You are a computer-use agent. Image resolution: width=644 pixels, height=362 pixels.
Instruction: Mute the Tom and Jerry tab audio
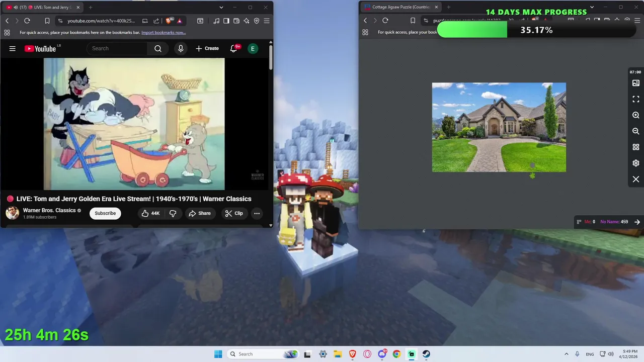click(x=16, y=7)
